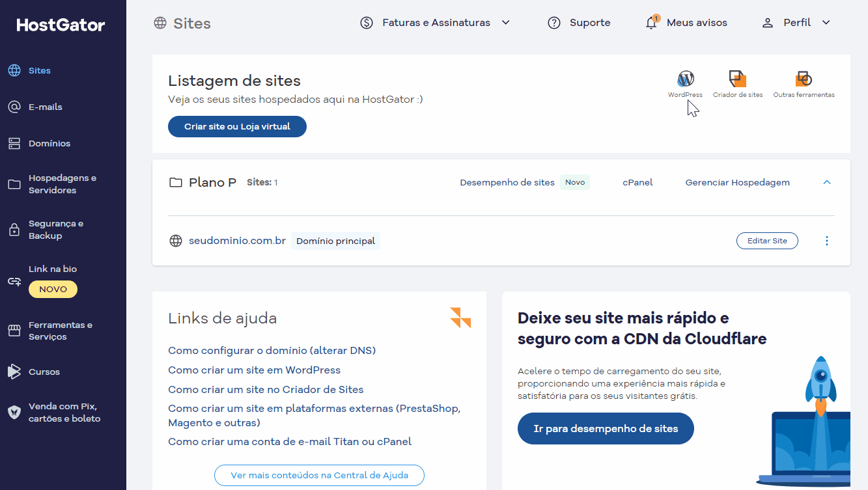Screen dimensions: 868x490
Task: Click the globe icon beside Sites sidebar item
Action: coord(14,70)
